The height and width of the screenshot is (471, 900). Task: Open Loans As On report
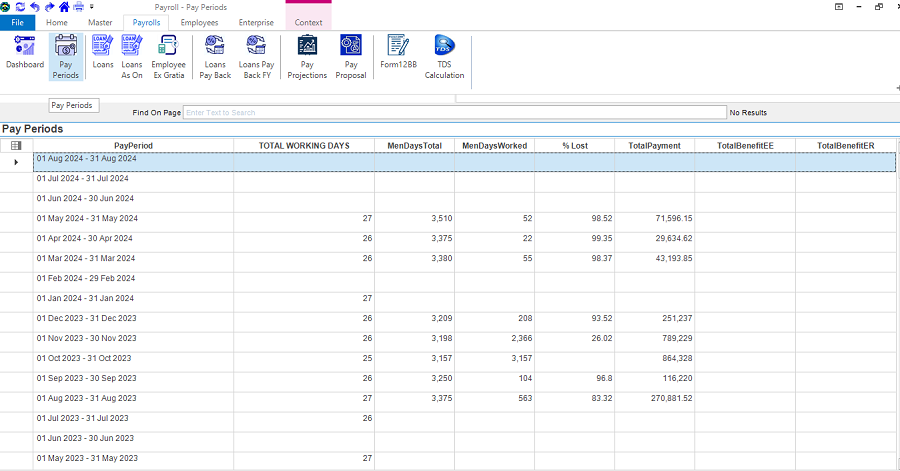pyautogui.click(x=132, y=56)
